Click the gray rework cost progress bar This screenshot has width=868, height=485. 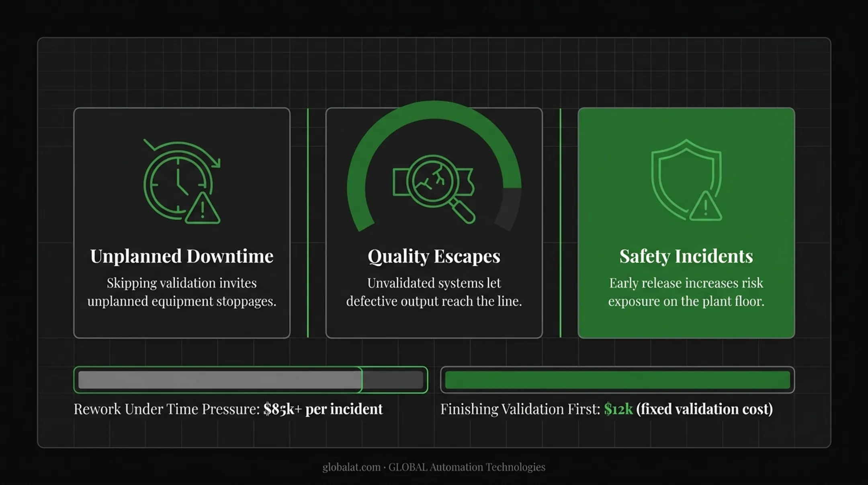tap(251, 380)
